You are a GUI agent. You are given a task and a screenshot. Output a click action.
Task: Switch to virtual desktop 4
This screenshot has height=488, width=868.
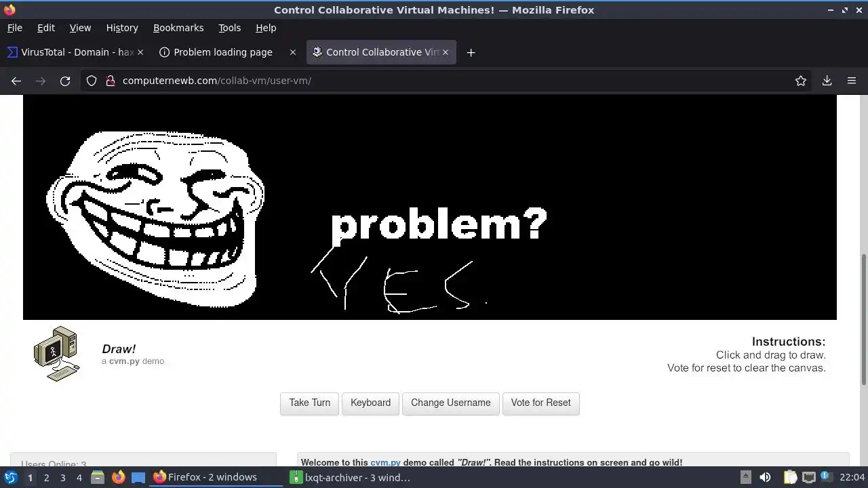pos(79,477)
